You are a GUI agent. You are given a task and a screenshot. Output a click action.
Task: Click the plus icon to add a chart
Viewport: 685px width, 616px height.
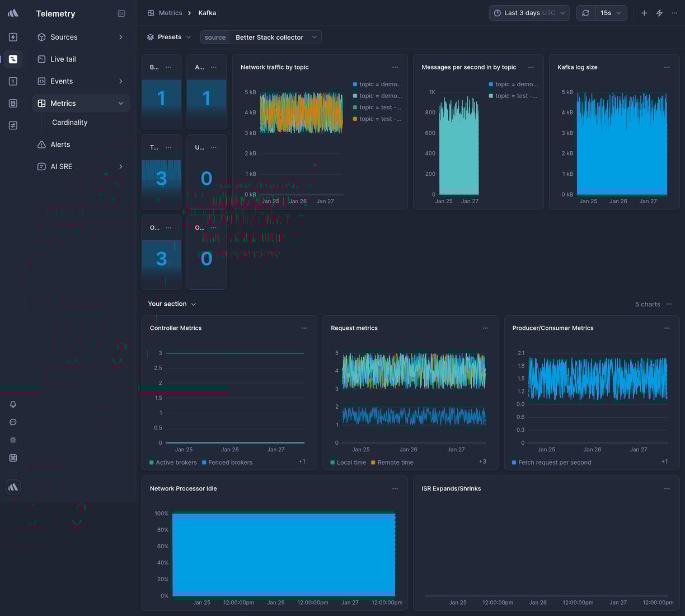pos(644,12)
